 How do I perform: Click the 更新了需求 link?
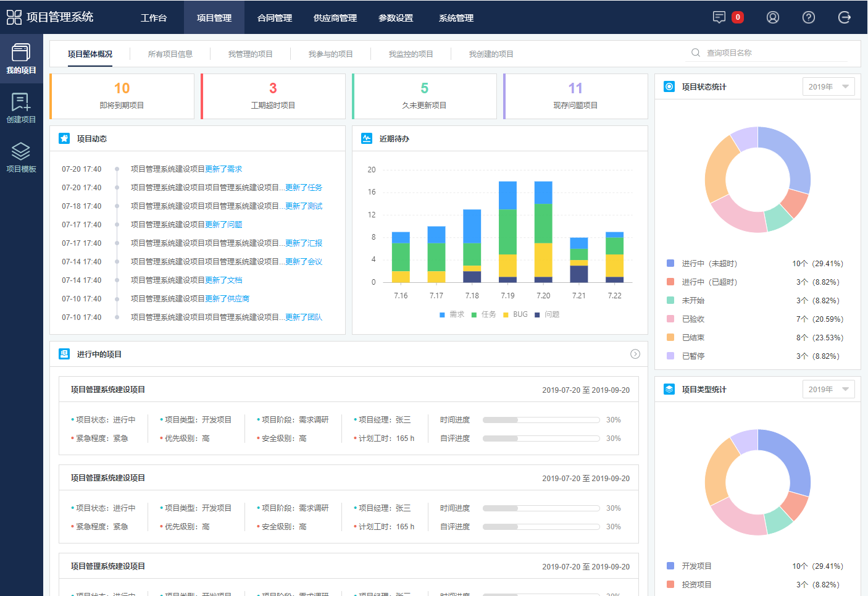223,169
